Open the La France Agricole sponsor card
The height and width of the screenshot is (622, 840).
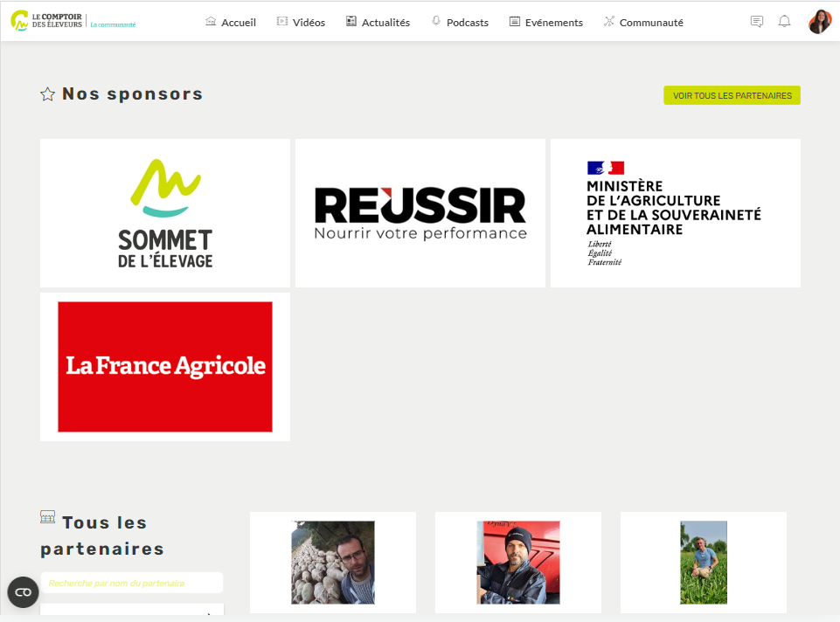tap(165, 367)
